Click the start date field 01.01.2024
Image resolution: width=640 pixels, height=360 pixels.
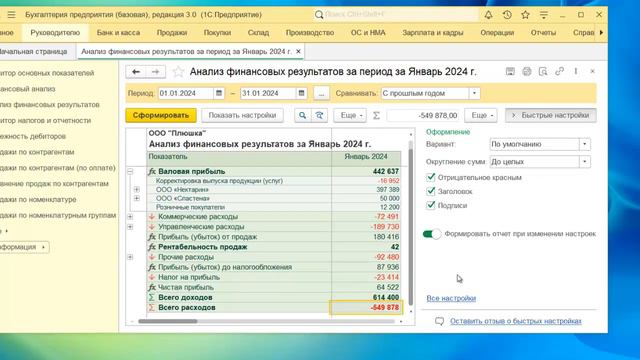pyautogui.click(x=186, y=93)
